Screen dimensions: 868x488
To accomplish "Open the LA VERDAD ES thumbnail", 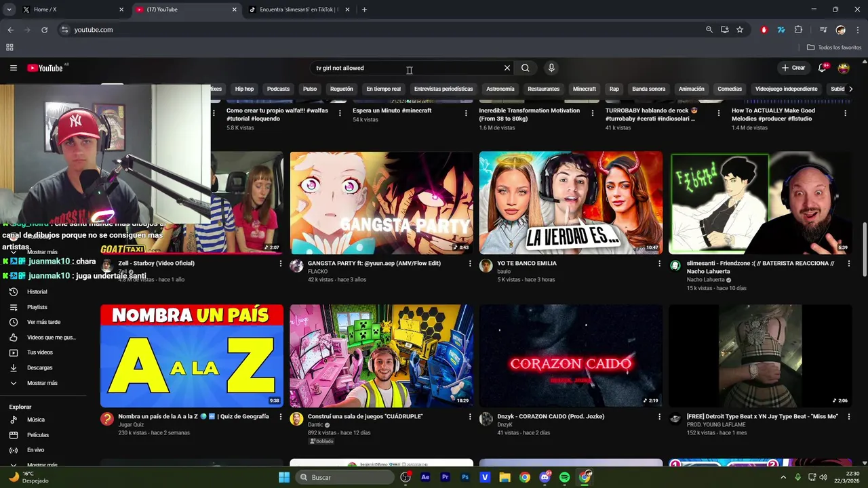I will coord(570,203).
